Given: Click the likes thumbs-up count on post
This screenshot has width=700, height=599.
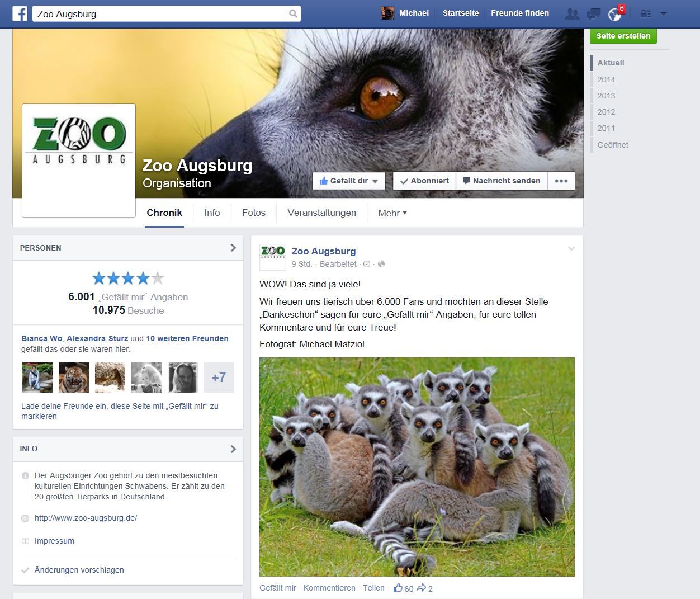Looking at the screenshot, I should coord(403,588).
